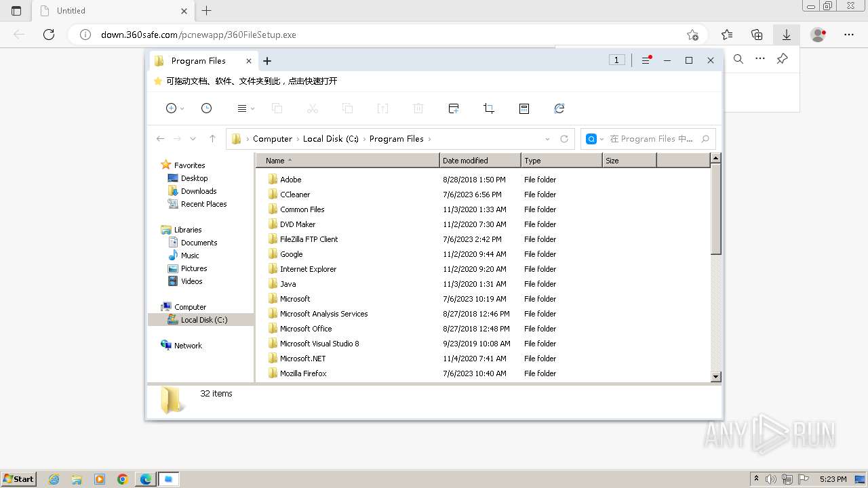Screen dimensions: 868x488
Task: Open Videos library in sidebar
Action: (191, 281)
